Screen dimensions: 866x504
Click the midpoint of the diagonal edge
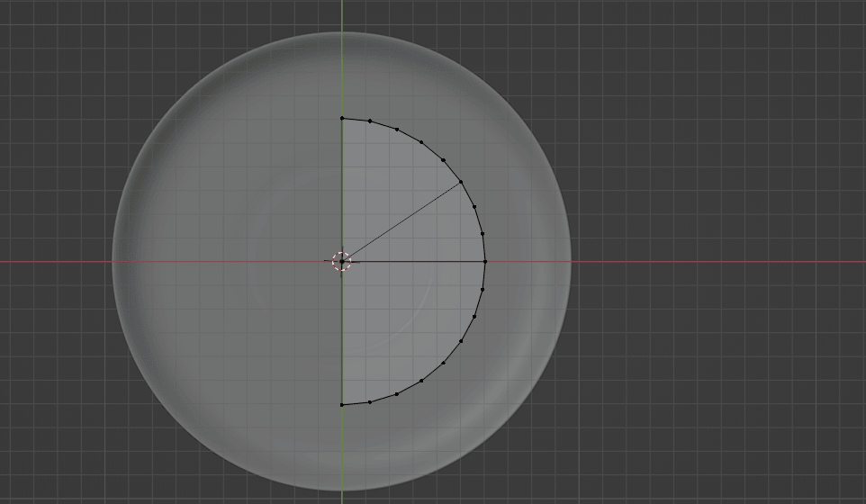tap(401, 221)
